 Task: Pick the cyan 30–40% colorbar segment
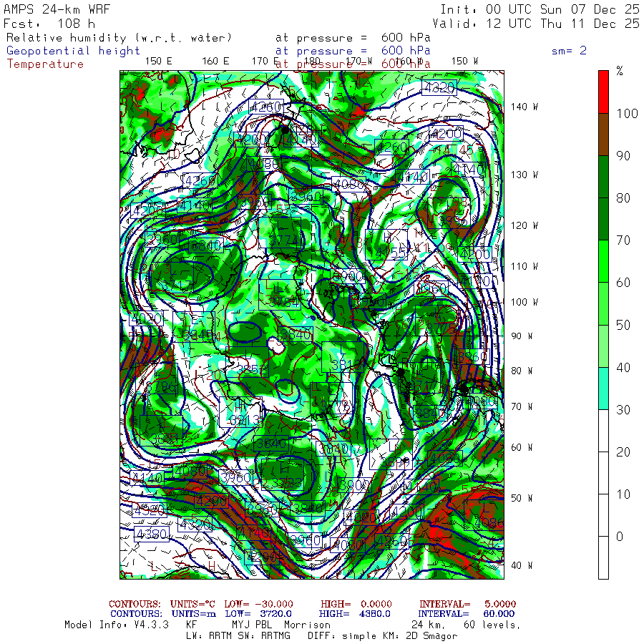click(603, 389)
